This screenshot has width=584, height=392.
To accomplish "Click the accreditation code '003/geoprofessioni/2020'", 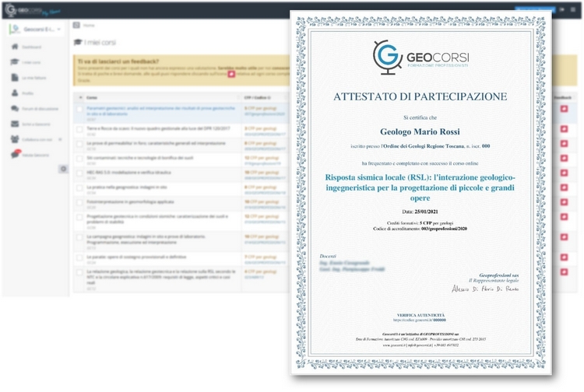I will 444,229.
